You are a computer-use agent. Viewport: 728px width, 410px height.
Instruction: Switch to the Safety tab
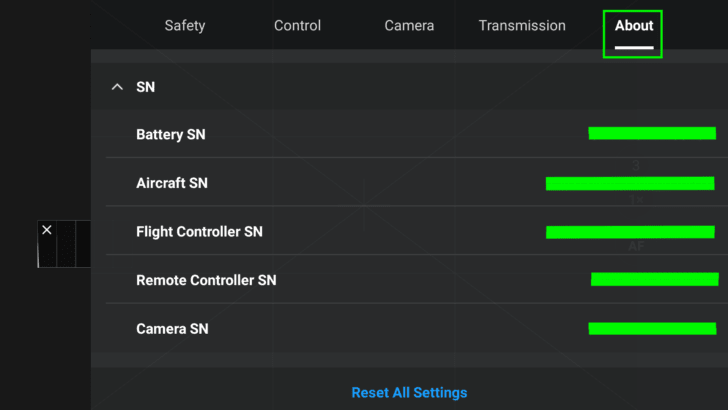point(185,26)
